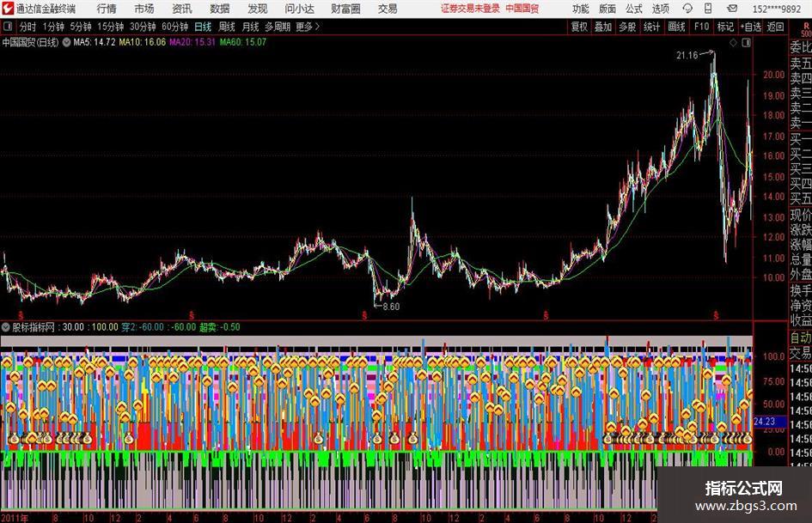
Task: Click the account number 152****9892
Action: coord(776,9)
